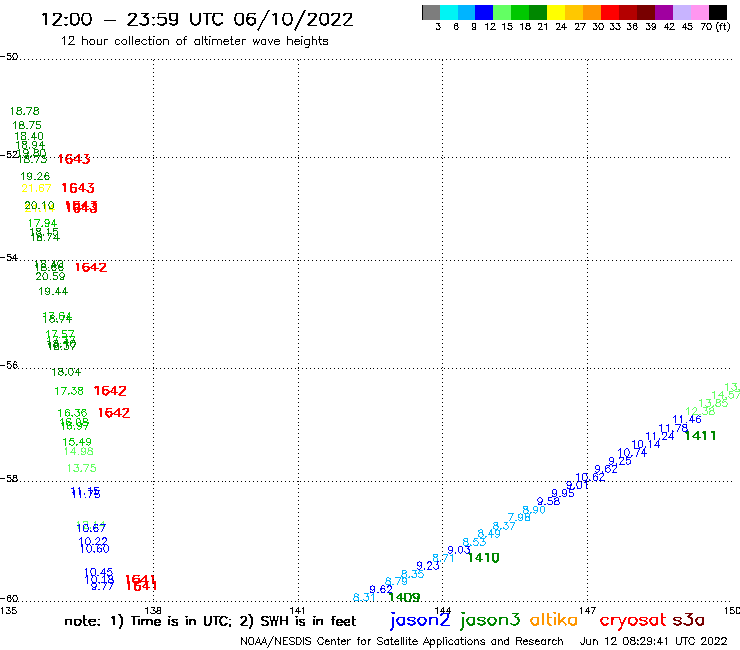Image resolution: width=740 pixels, height=650 pixels.
Task: Click the wave height value 18.78
Action: click(x=25, y=111)
